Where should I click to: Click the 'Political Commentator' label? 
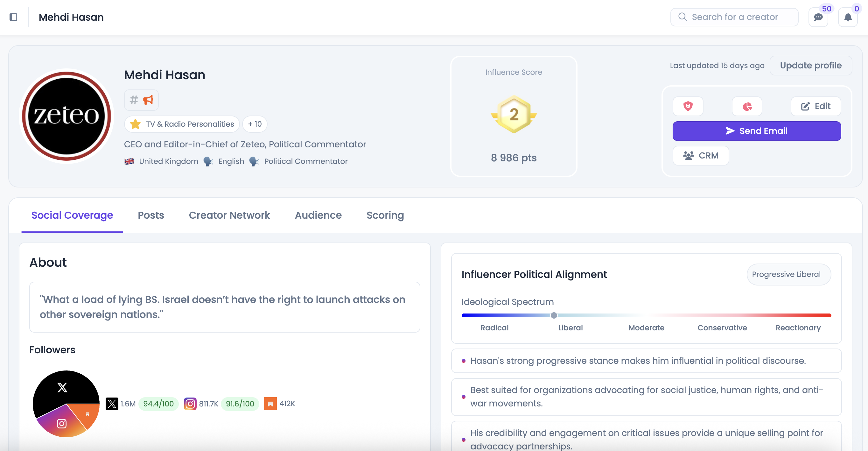click(306, 161)
